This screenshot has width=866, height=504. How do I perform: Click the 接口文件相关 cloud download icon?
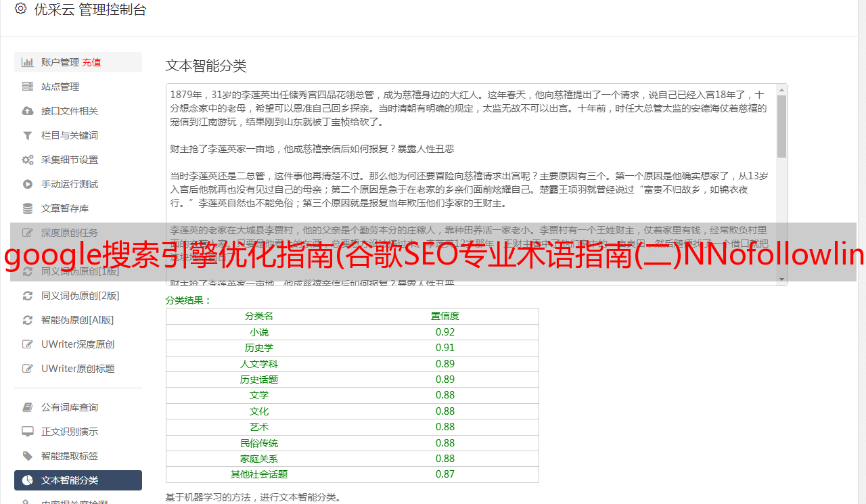point(27,111)
